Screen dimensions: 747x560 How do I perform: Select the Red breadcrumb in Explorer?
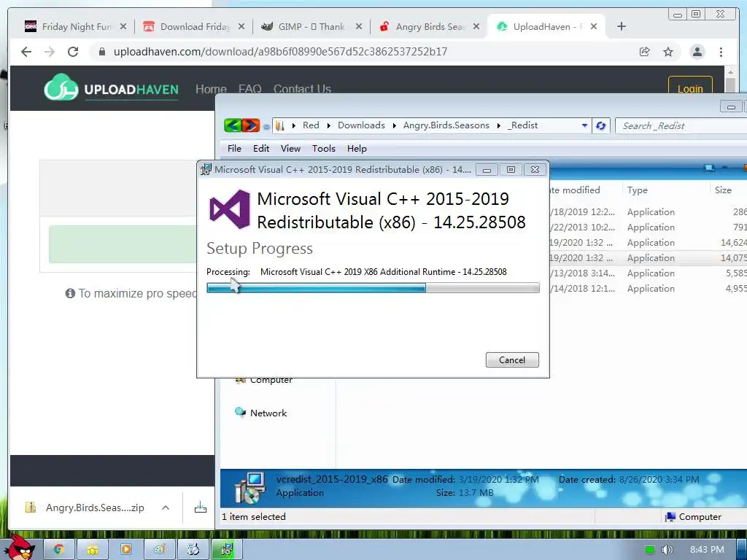(311, 125)
